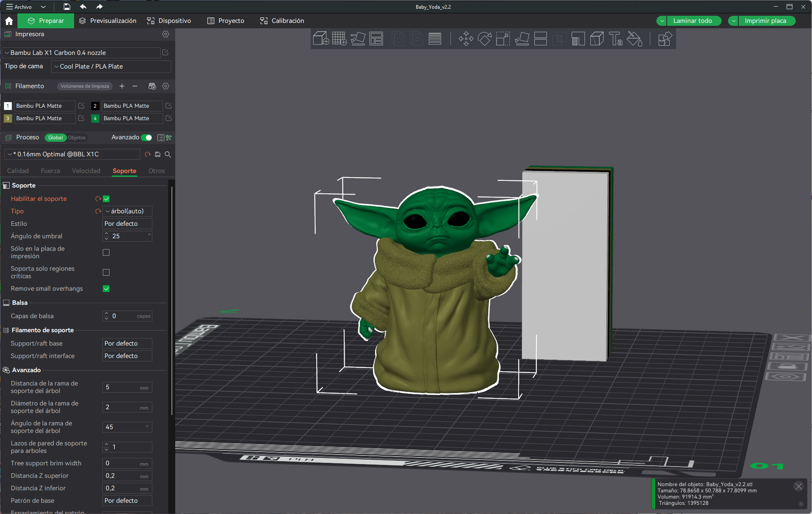The height and width of the screenshot is (514, 812).
Task: Open the Cut tool
Action: pyautogui.click(x=541, y=39)
